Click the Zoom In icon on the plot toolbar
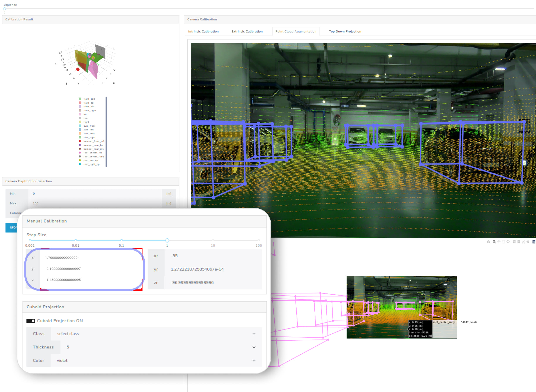Image resolution: width=536 pixels, height=392 pixels. point(514,242)
